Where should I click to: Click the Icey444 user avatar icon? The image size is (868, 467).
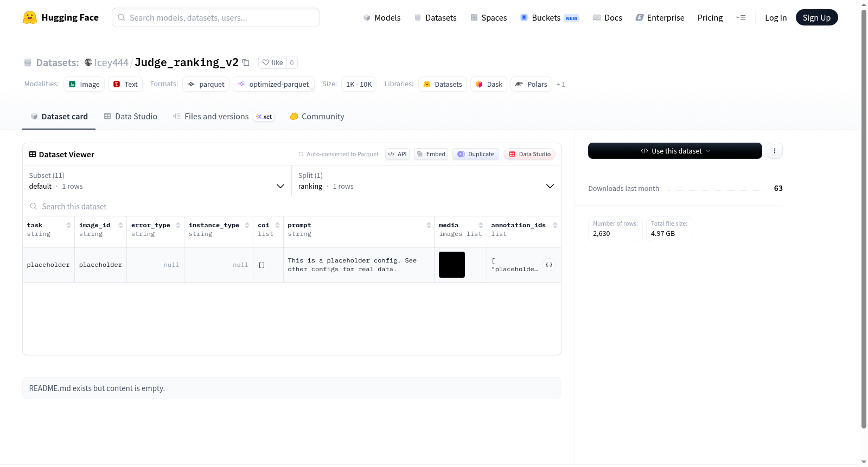(x=88, y=62)
